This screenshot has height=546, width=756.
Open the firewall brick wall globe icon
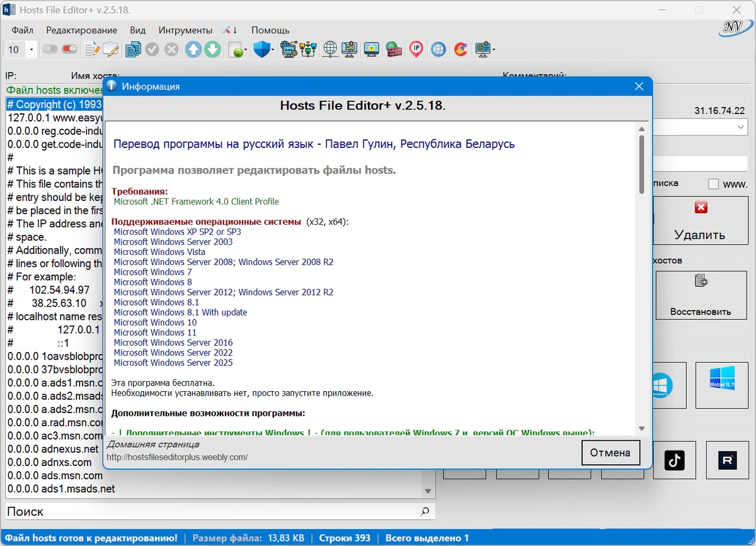point(394,49)
